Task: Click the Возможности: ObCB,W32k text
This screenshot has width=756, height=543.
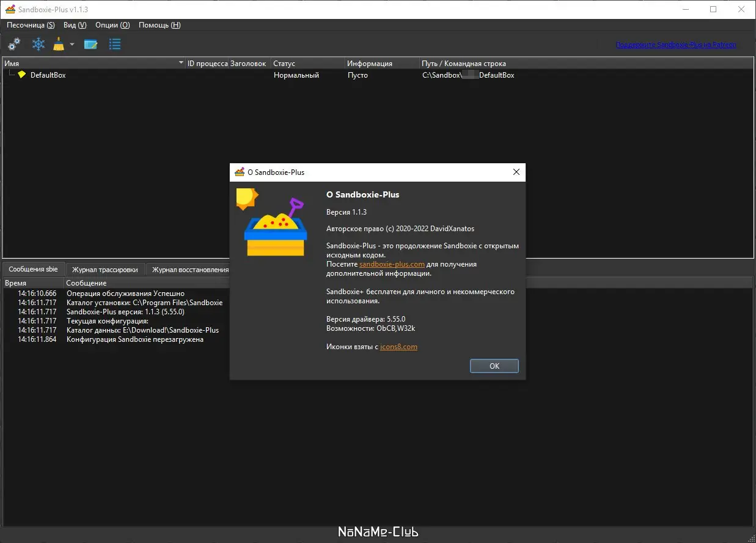Action: 371,328
